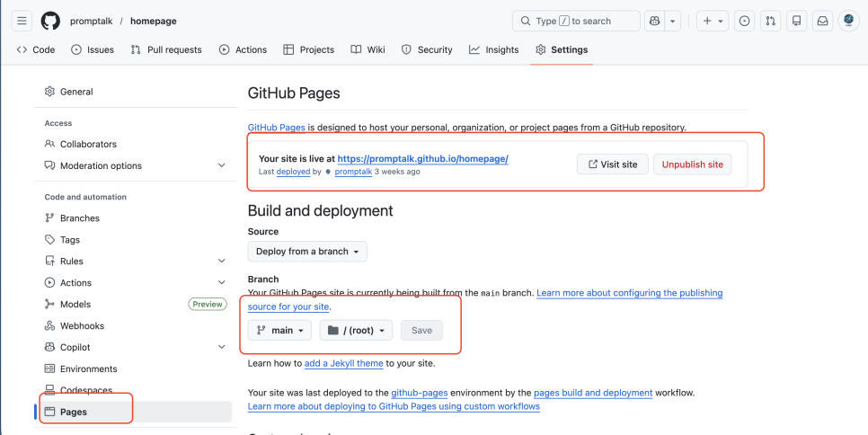Open the / (root) folder dropdown
Screen dimensions: 868x435
coord(356,331)
